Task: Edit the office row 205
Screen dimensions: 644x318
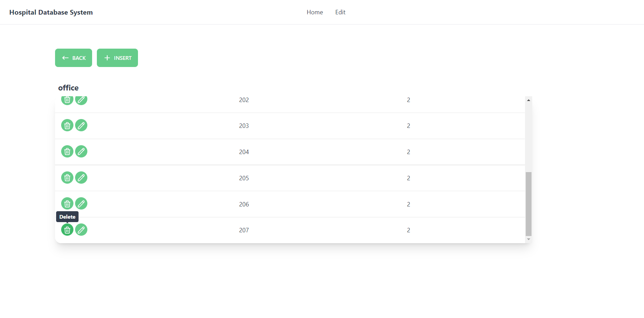Action: tap(81, 178)
